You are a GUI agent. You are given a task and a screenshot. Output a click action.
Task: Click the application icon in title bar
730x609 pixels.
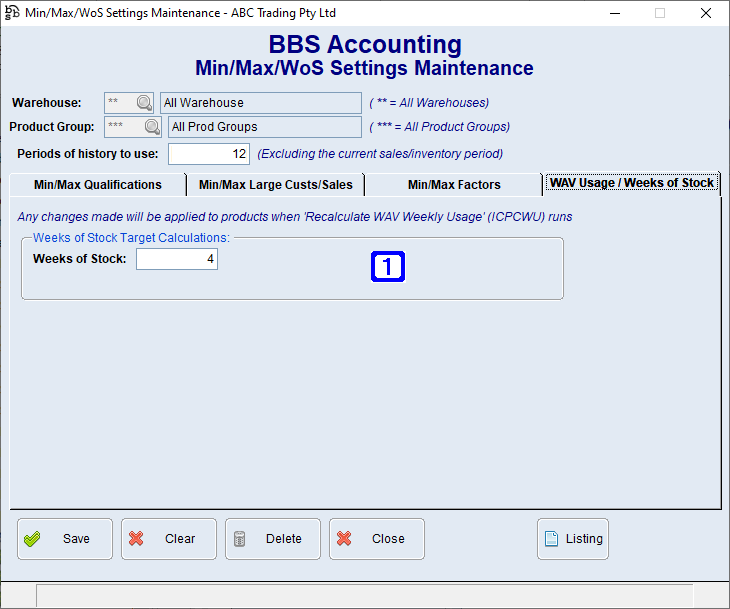point(12,13)
